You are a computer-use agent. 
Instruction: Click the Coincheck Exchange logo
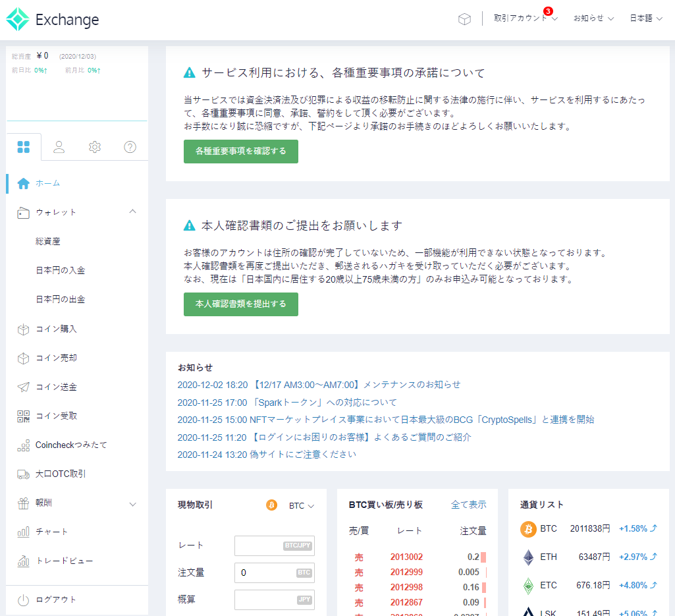[x=52, y=19]
